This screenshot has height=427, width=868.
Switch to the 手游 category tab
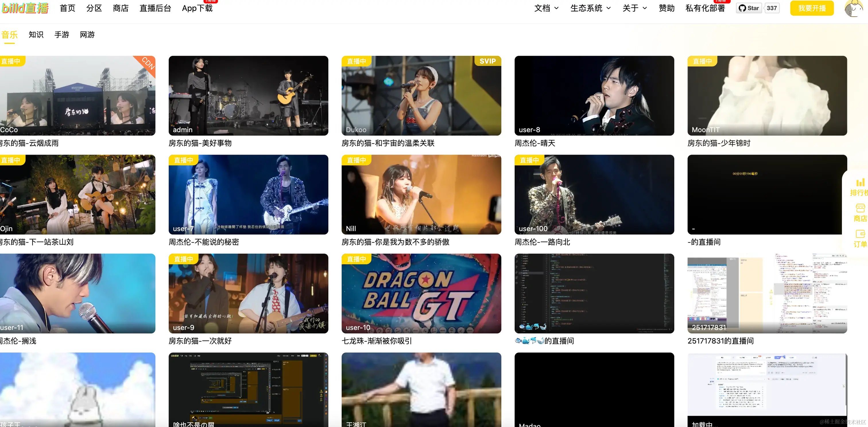pos(62,35)
